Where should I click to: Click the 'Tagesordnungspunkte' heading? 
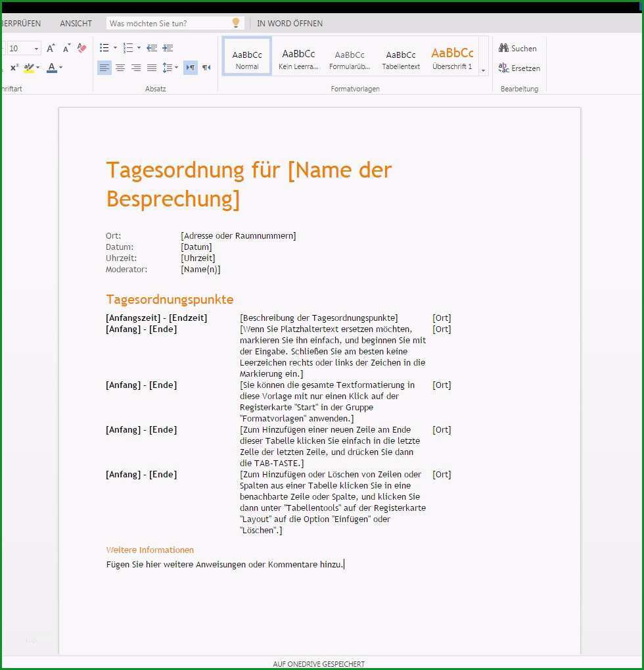click(x=170, y=299)
